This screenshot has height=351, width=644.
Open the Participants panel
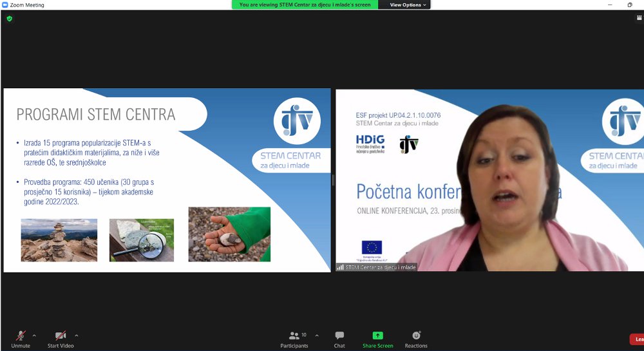[x=294, y=339]
